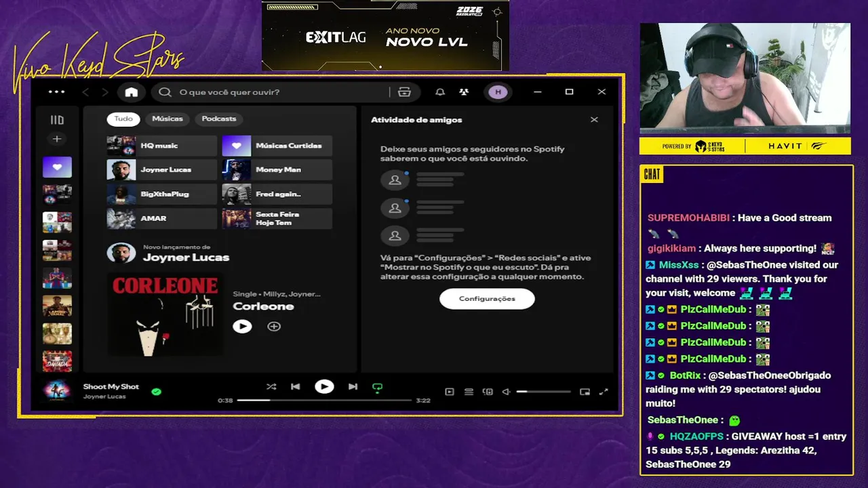Click the "3:22" track duration
The image size is (868, 488).
(x=423, y=401)
